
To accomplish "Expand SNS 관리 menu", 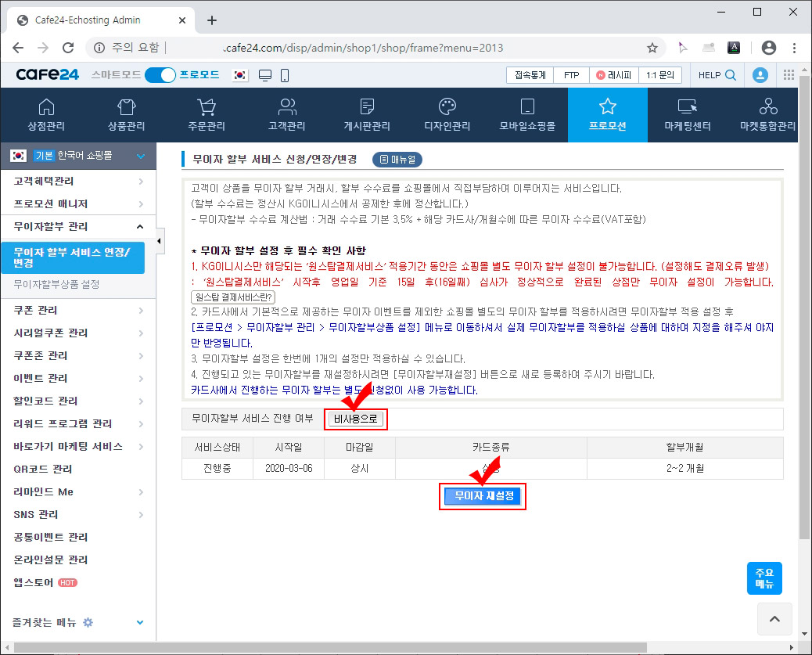I will click(78, 515).
